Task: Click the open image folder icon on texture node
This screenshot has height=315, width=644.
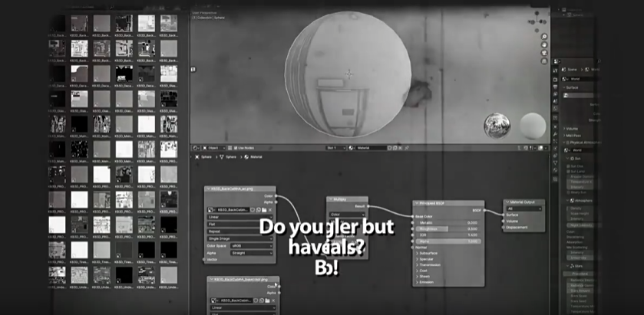Action: (265, 209)
